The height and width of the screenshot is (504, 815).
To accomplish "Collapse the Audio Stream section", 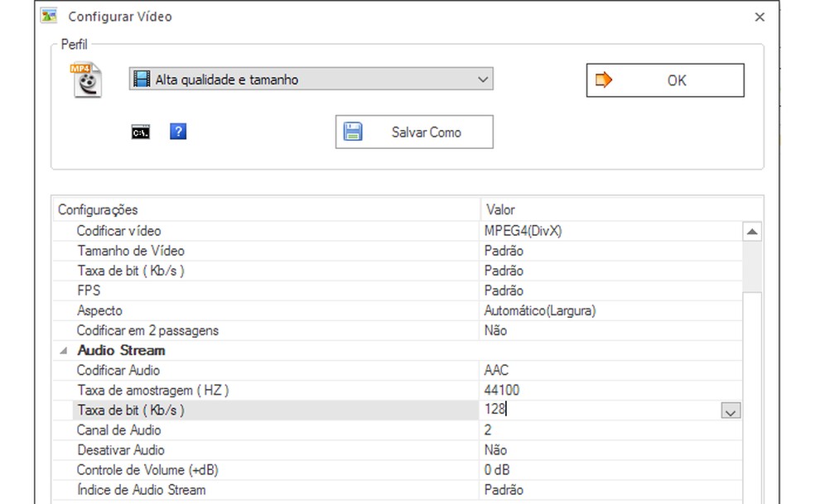I will [64, 351].
